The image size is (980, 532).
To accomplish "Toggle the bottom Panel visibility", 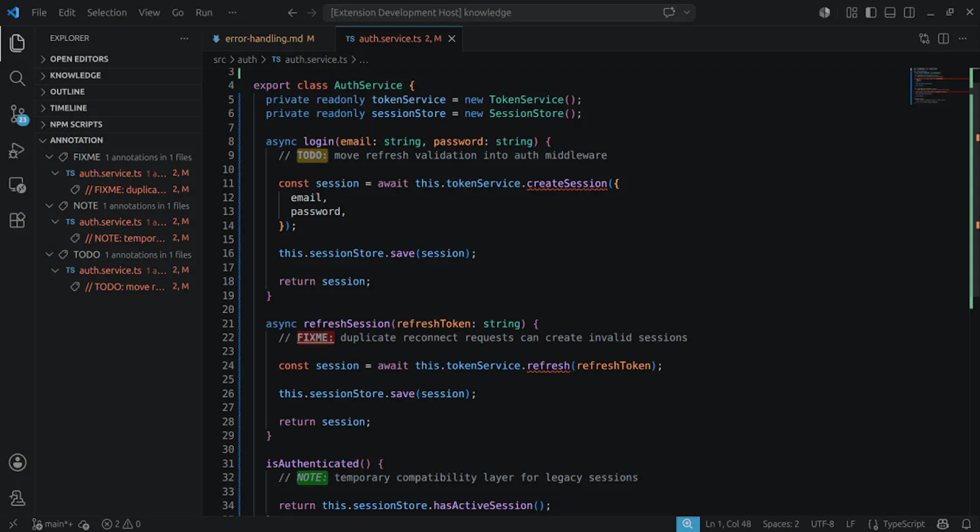I will coord(890,12).
